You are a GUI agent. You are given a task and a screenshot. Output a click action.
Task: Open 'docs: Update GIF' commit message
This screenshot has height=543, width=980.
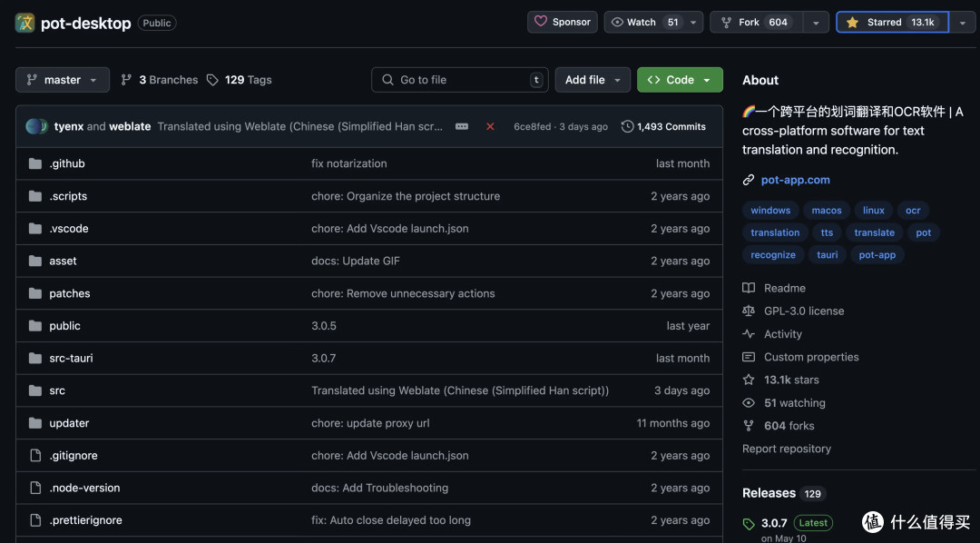356,261
